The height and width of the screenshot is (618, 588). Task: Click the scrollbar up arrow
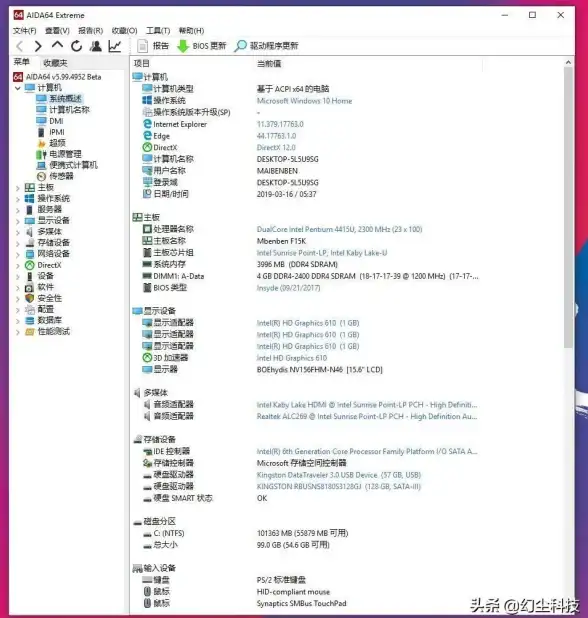click(568, 62)
